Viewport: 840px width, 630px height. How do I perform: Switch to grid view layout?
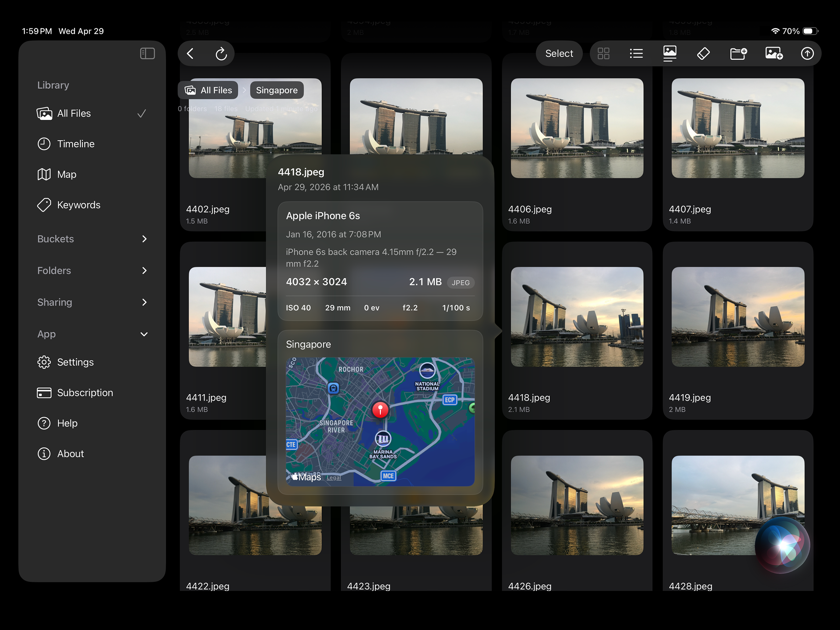603,53
